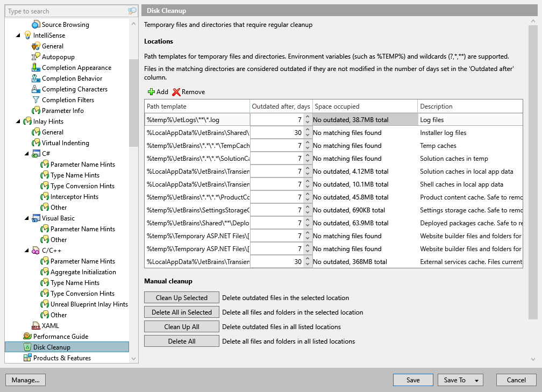
Task: Click the Performance Guide snail icon
Action: coord(27,337)
